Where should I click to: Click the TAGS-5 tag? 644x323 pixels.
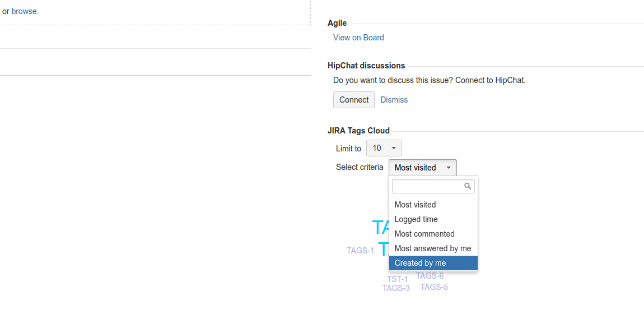coord(434,287)
